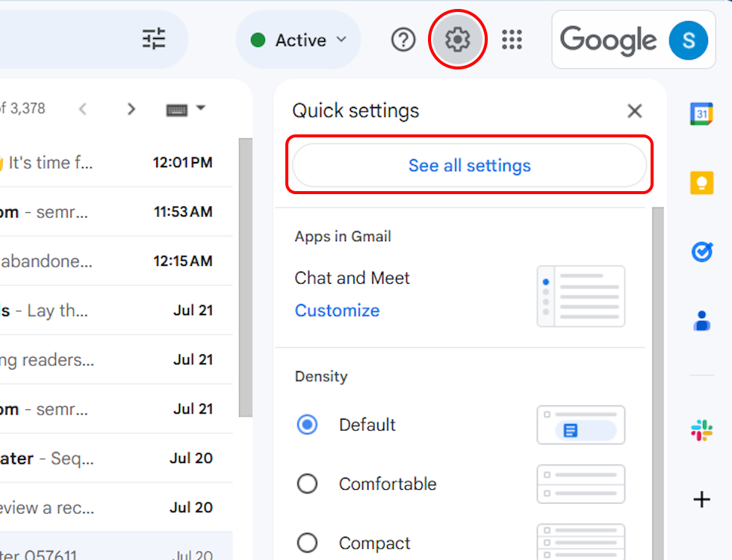Select the Compact density option
Image resolution: width=732 pixels, height=560 pixels.
click(307, 543)
